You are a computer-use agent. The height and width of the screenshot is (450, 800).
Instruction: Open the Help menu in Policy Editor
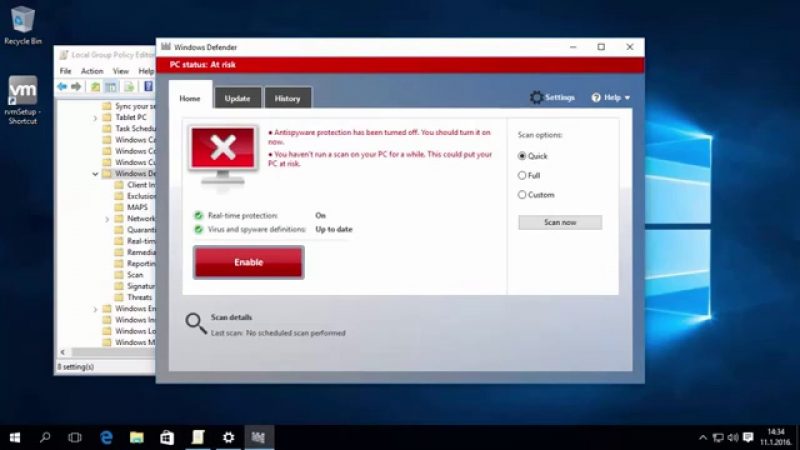click(x=146, y=71)
